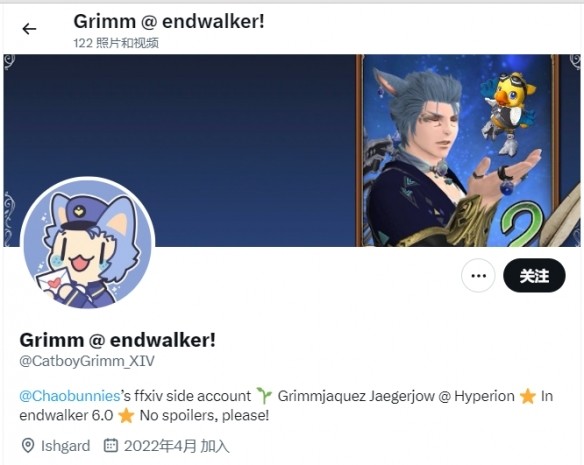Click the star emoji before No spoilers
584x465 pixels.
click(x=126, y=415)
